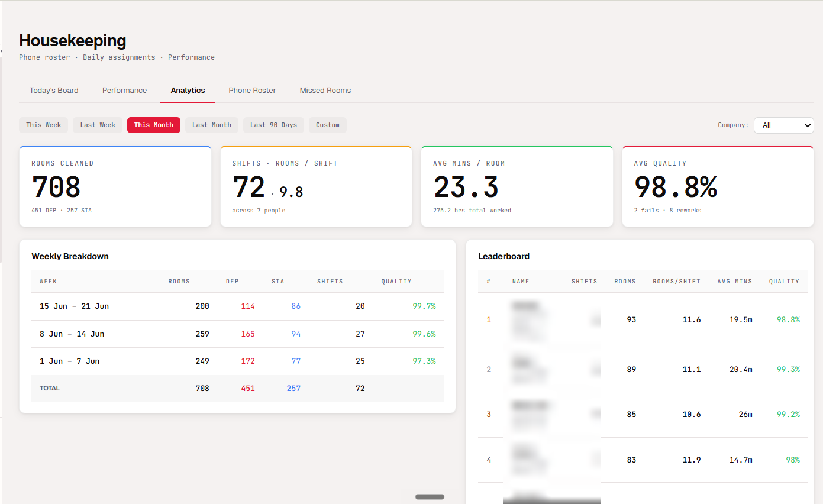The width and height of the screenshot is (823, 504).
Task: Select the Analytics tab
Action: pyautogui.click(x=188, y=91)
